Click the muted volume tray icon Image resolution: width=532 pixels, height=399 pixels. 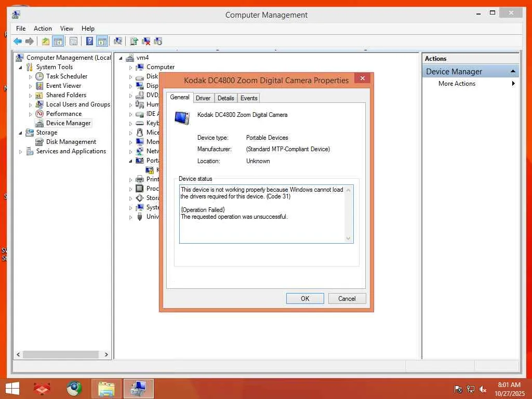(483, 389)
